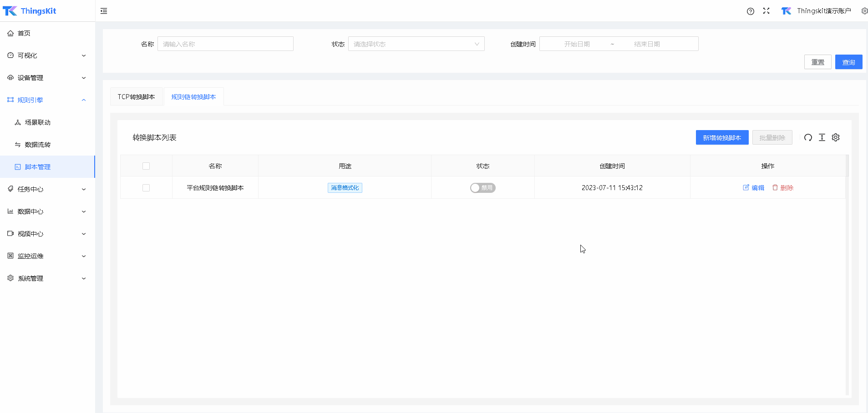The width and height of the screenshot is (868, 413).
Task: Click the sidebar collapse menu icon
Action: pyautogui.click(x=104, y=11)
